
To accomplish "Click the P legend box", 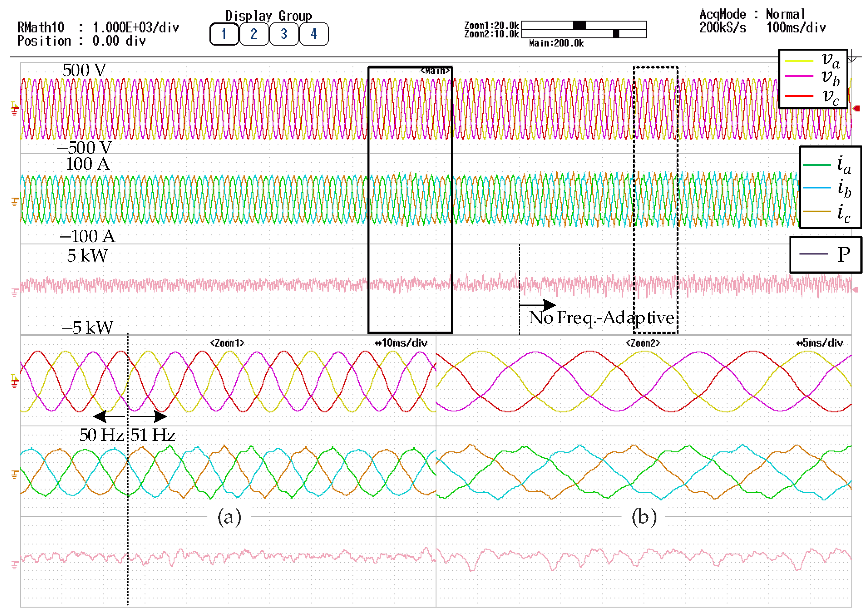I will [826, 254].
